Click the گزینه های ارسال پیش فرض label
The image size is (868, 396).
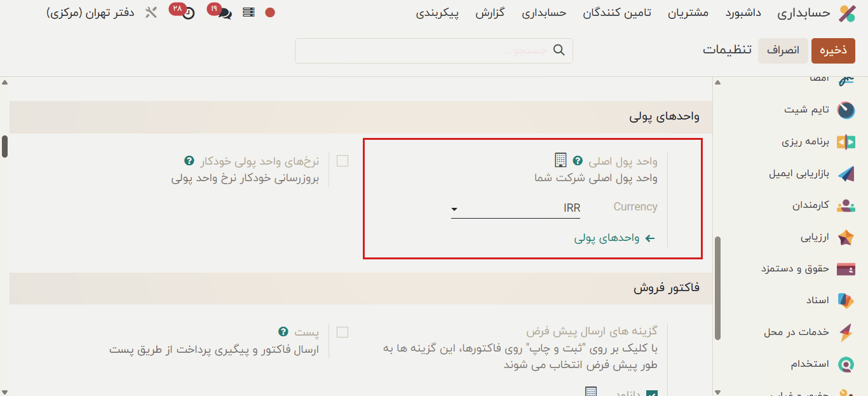[x=592, y=331]
